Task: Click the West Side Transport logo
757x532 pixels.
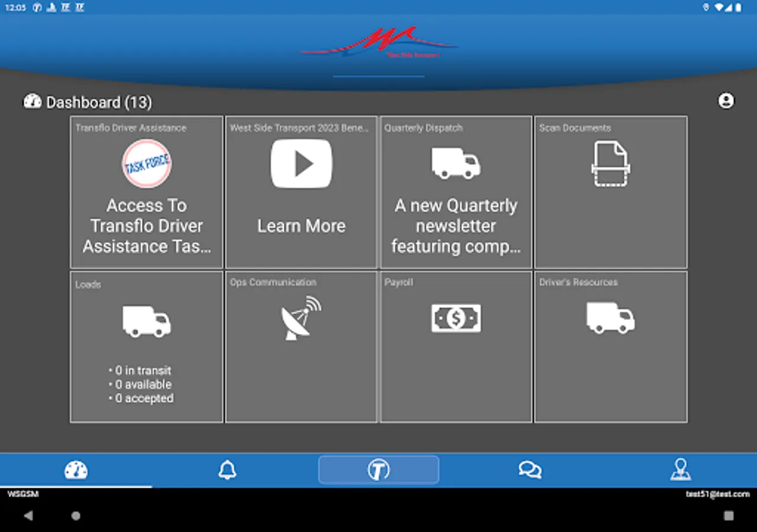Action: pyautogui.click(x=378, y=42)
